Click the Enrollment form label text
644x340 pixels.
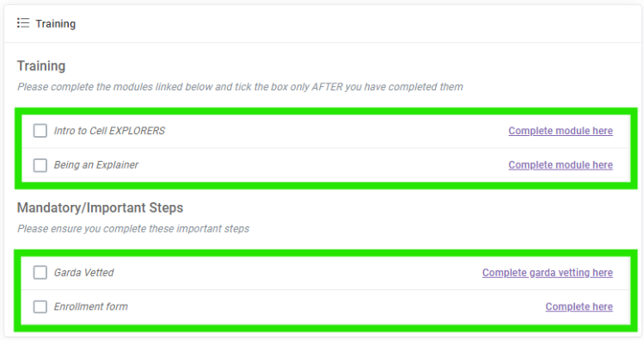[91, 306]
